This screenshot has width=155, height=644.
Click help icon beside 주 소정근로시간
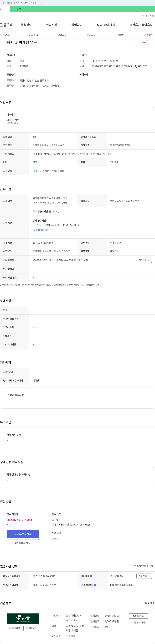[50, 212]
